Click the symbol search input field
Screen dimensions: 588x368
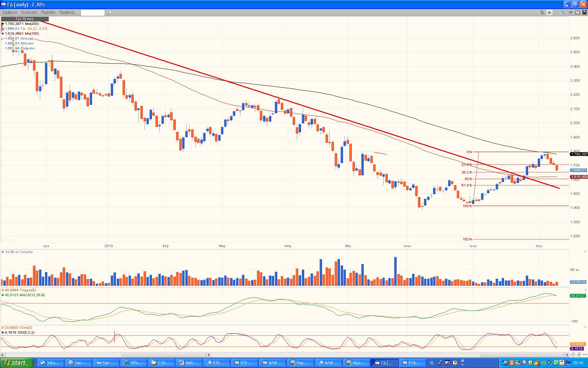coord(92,13)
